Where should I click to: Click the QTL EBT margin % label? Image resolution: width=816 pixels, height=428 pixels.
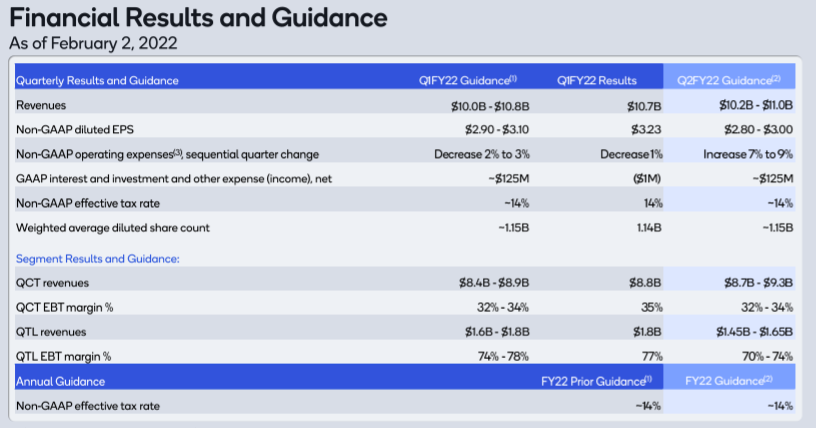click(x=64, y=355)
